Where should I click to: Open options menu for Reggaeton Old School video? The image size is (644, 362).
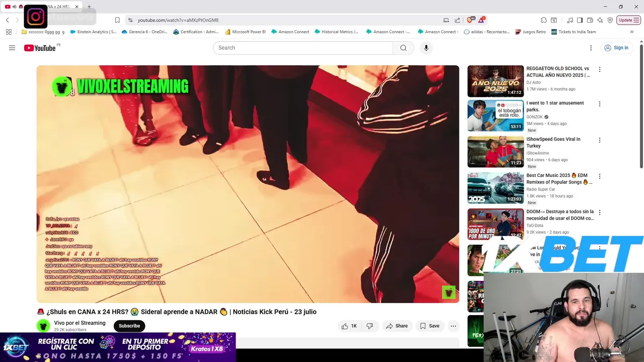pos(599,69)
